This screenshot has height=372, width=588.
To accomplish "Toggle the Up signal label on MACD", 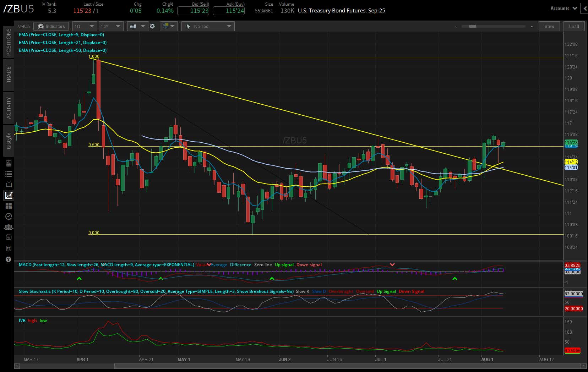I will click(x=284, y=264).
